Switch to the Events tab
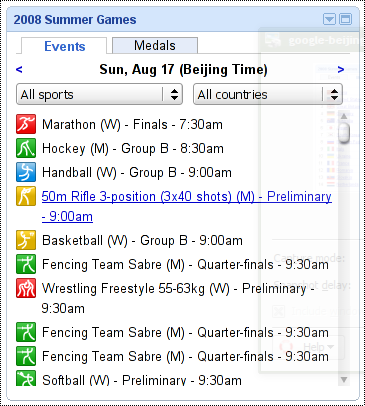Viewport: 365px width, 406px height. pyautogui.click(x=64, y=46)
